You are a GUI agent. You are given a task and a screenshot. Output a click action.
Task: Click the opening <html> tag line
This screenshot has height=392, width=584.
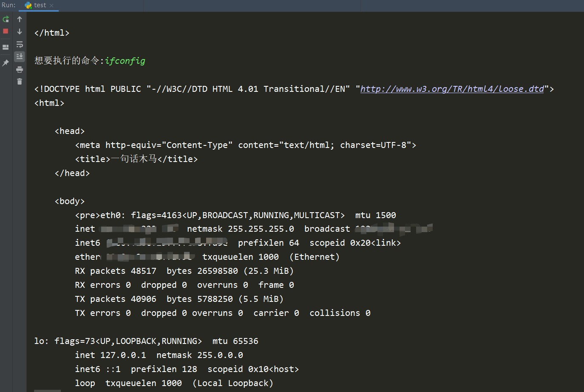click(x=49, y=103)
